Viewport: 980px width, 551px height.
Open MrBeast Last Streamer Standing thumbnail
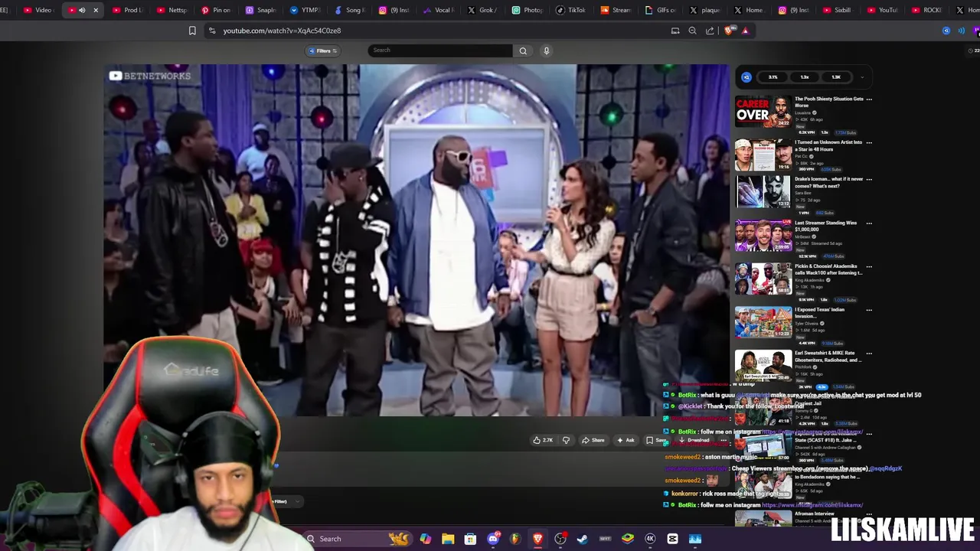pyautogui.click(x=763, y=235)
